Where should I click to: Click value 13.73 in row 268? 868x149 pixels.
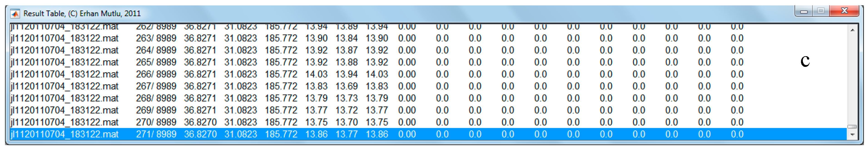click(346, 98)
